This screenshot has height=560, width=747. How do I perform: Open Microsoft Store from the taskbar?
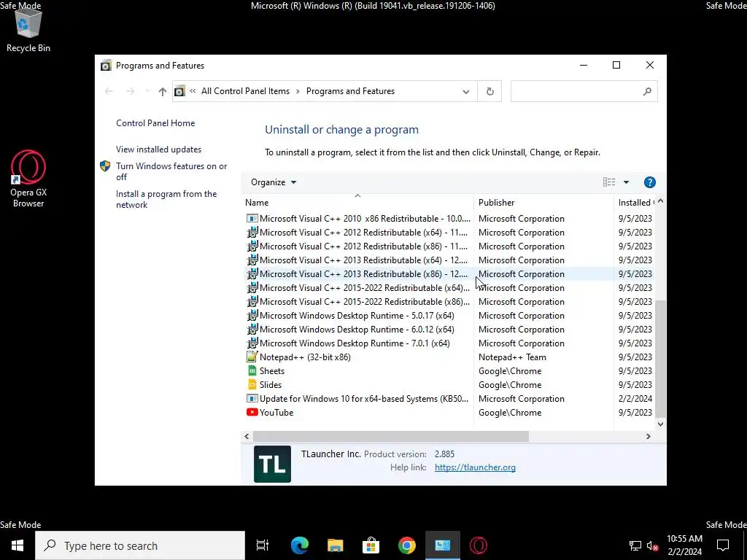(x=371, y=545)
